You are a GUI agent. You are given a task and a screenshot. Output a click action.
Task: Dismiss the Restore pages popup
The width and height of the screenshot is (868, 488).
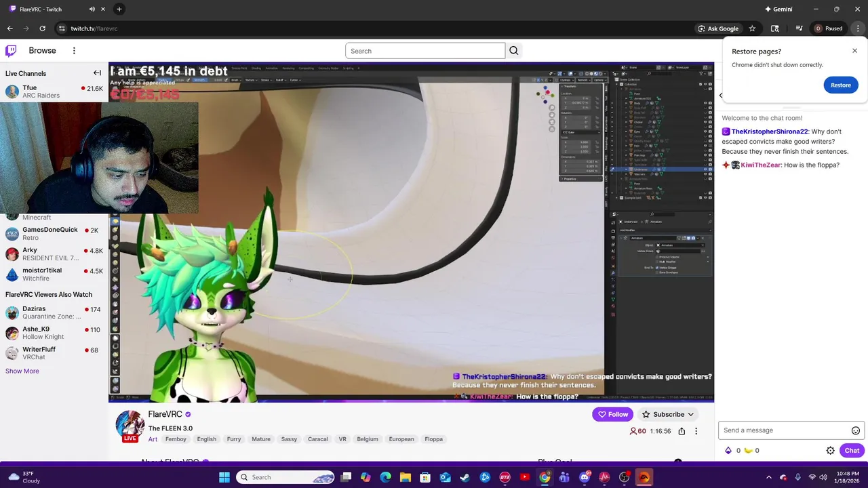[854, 51]
